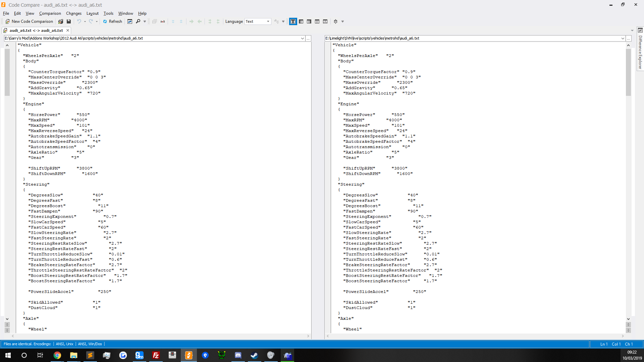Click the swap panes icon next to Refresh
Screen dimensions: 644x362
(x=130, y=21)
